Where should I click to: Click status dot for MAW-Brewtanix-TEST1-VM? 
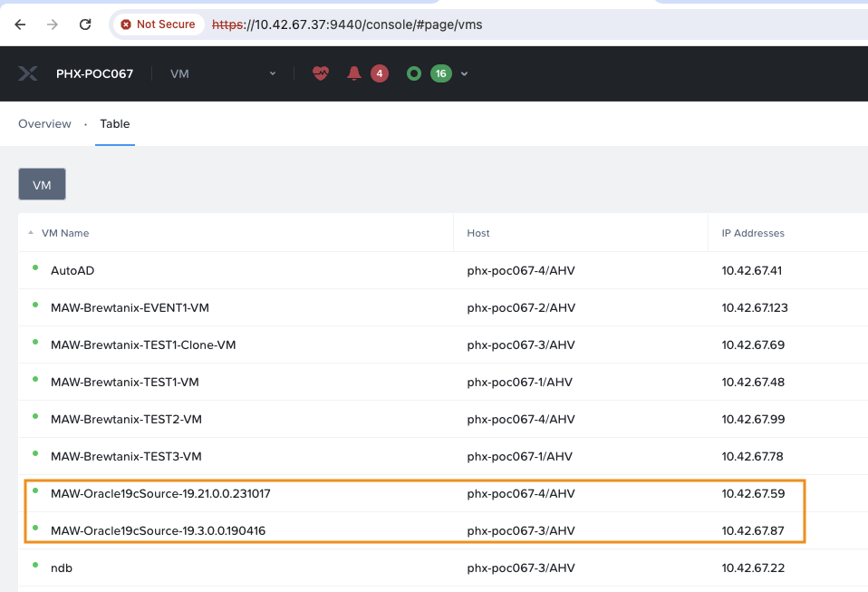35,379
